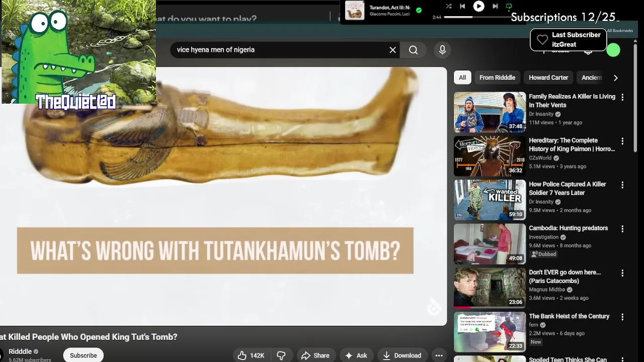Open options menu for 'How Police Captured A Killer'
Viewport: 644px width, 362px height.
[622, 185]
